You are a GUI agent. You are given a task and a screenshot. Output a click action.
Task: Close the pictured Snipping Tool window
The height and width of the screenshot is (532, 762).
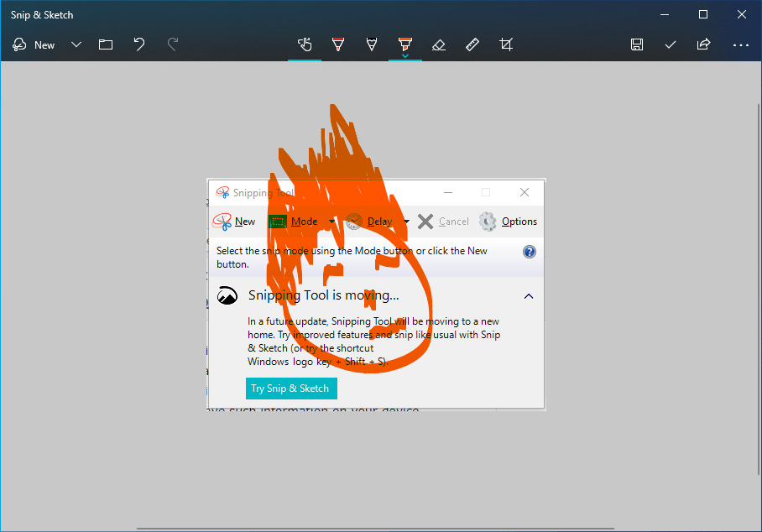click(525, 192)
